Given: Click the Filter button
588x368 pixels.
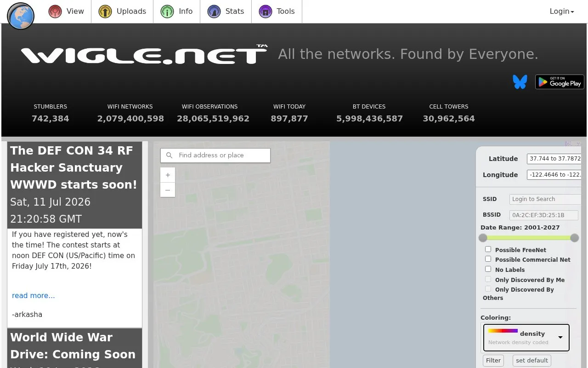Looking at the screenshot, I should coord(493,361).
